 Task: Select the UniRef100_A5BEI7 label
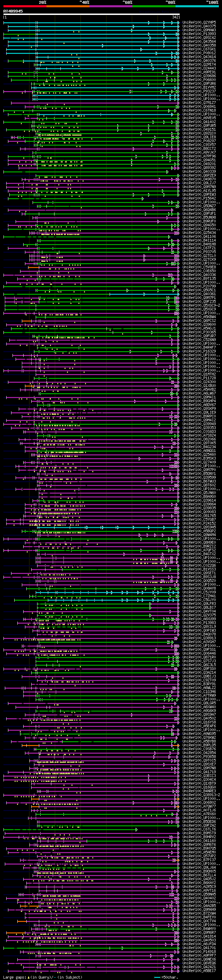199,971
